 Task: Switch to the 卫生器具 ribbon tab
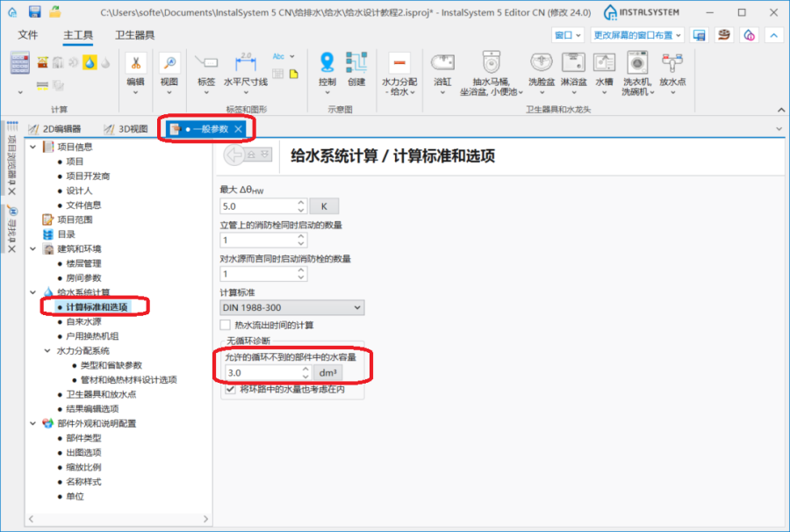[x=135, y=35]
